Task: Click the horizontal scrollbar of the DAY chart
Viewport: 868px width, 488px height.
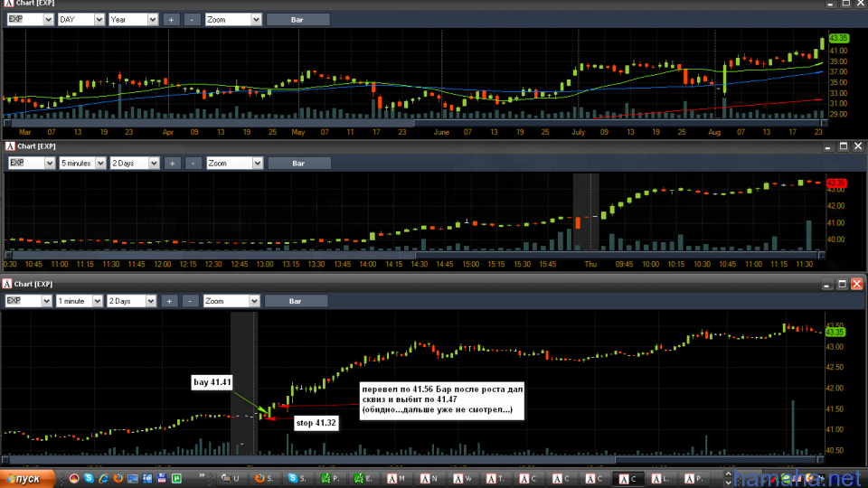Action: pyautogui.click(x=415, y=123)
